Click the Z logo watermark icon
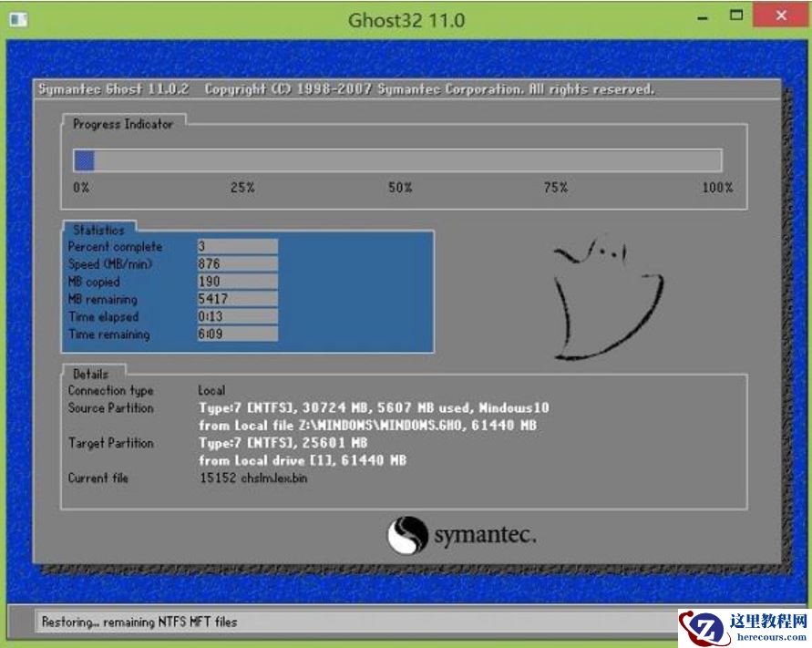The width and height of the screenshot is (812, 648). pyautogui.click(x=701, y=628)
